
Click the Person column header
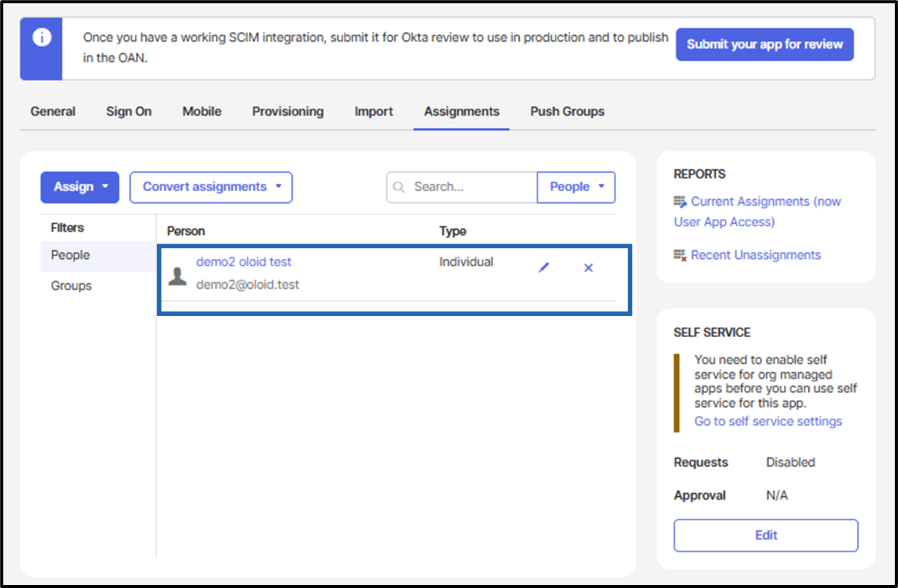[186, 231]
